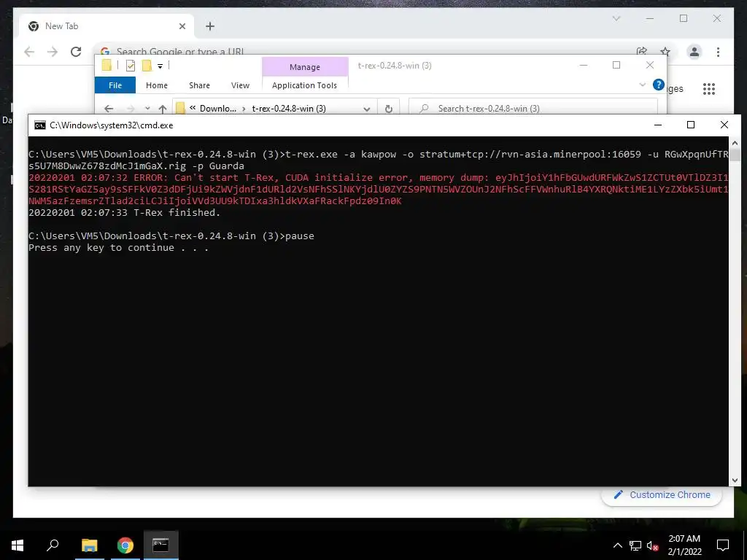The image size is (747, 560).
Task: Show hidden system tray icons
Action: (617, 545)
